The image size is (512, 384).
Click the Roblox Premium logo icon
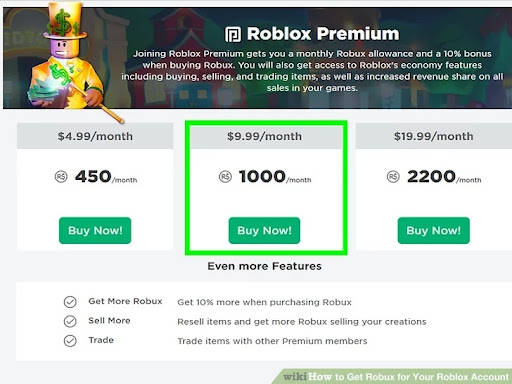pyautogui.click(x=233, y=35)
